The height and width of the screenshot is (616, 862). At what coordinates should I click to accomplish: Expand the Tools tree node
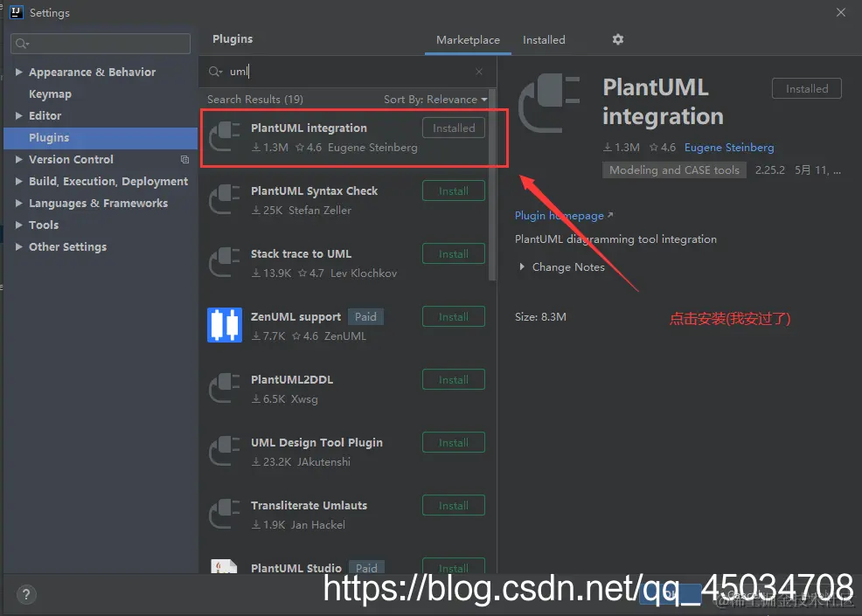point(18,225)
